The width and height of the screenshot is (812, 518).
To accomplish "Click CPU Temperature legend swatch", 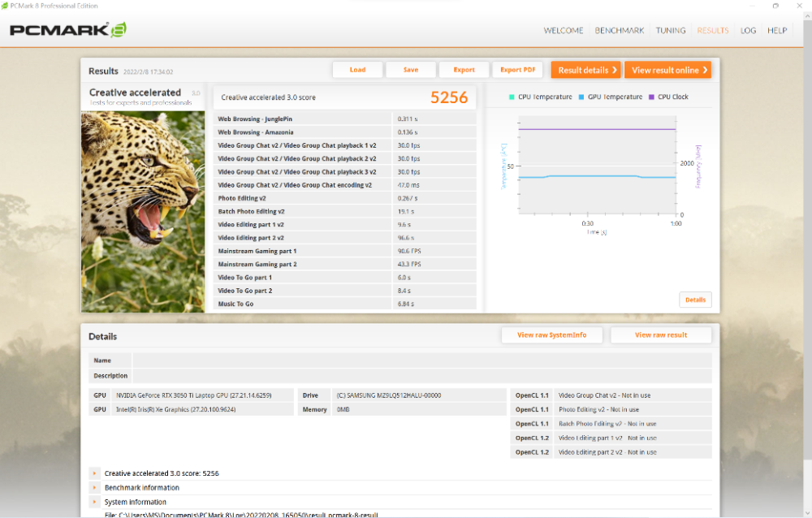I will 512,97.
